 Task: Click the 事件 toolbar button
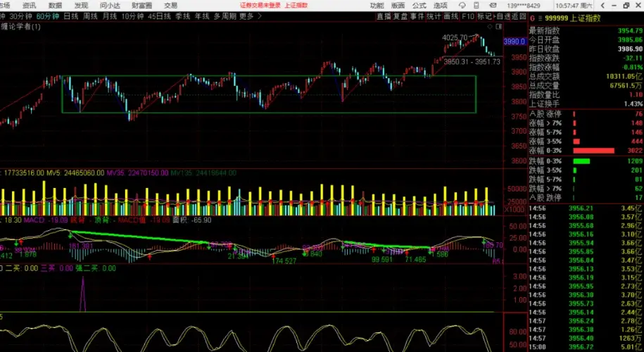417,16
